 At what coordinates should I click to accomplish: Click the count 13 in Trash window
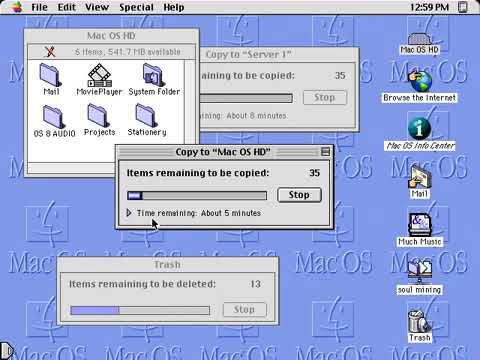pyautogui.click(x=255, y=284)
